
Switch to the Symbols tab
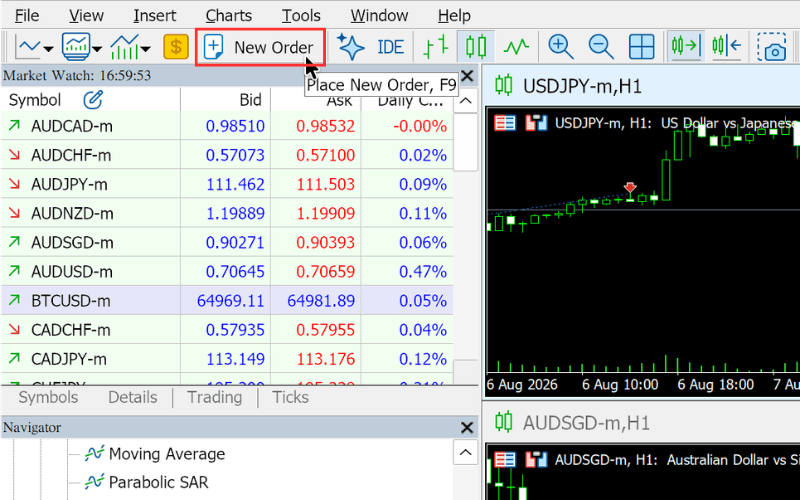tap(48, 397)
